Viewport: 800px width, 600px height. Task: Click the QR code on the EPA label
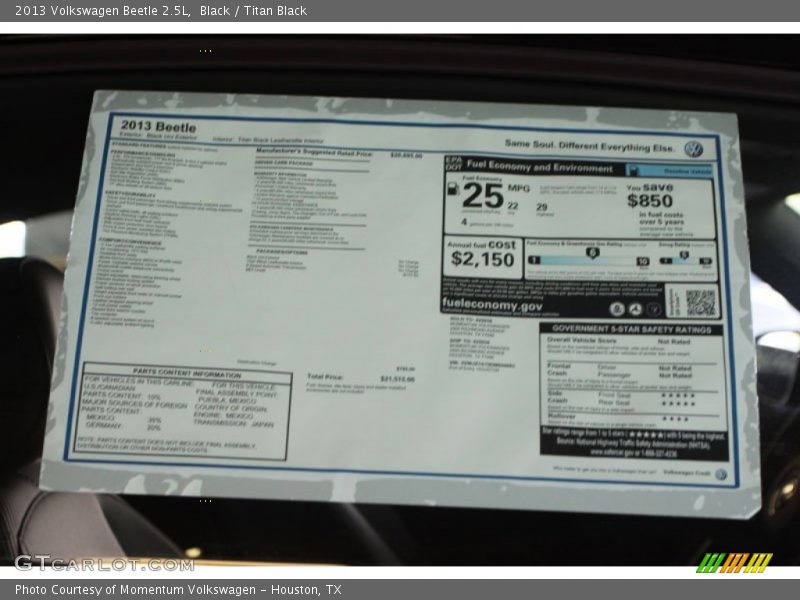coord(700,302)
